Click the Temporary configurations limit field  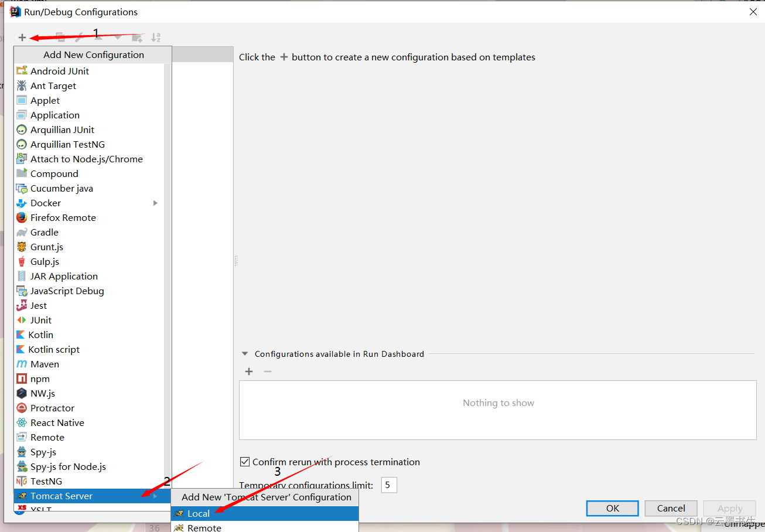(389, 485)
